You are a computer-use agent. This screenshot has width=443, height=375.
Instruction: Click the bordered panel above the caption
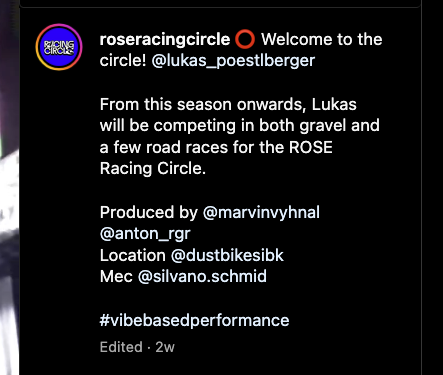(x=220, y=4)
